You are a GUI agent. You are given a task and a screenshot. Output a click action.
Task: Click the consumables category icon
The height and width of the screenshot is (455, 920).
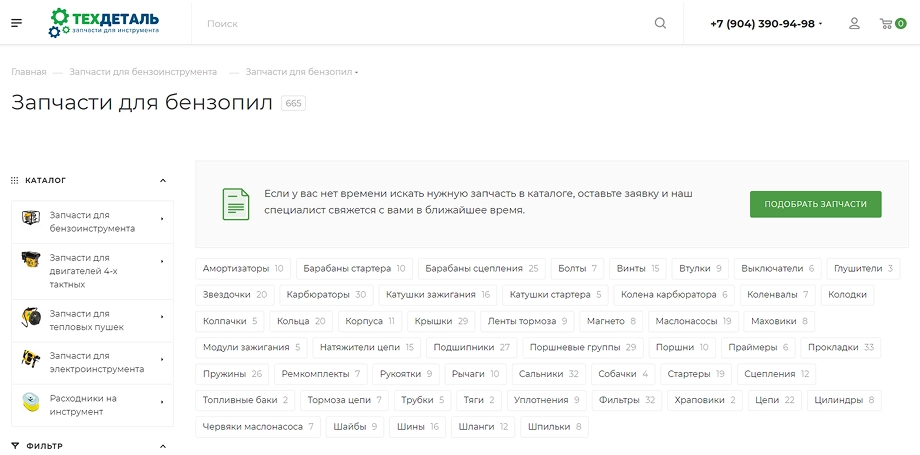click(31, 402)
